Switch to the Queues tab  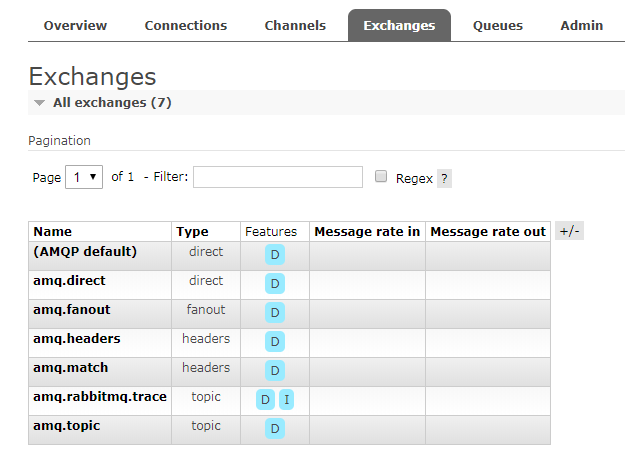497,26
